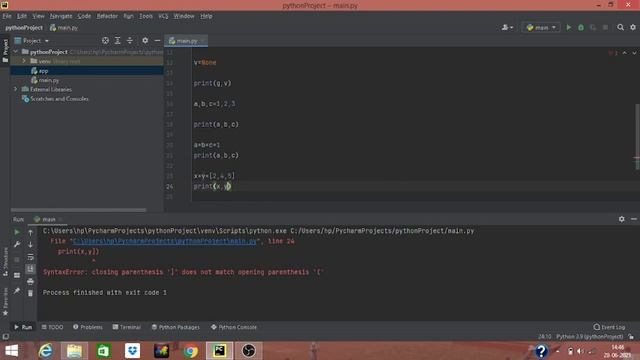640x360 pixels.
Task: Hide the Project panel with minus icon
Action: click(x=157, y=40)
